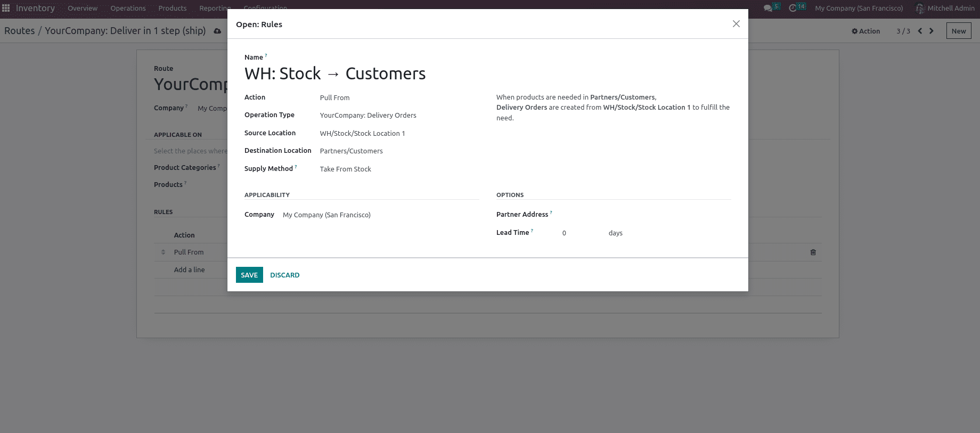Image resolution: width=980 pixels, height=433 pixels.
Task: Edit the Lead Time value
Action: click(x=581, y=233)
